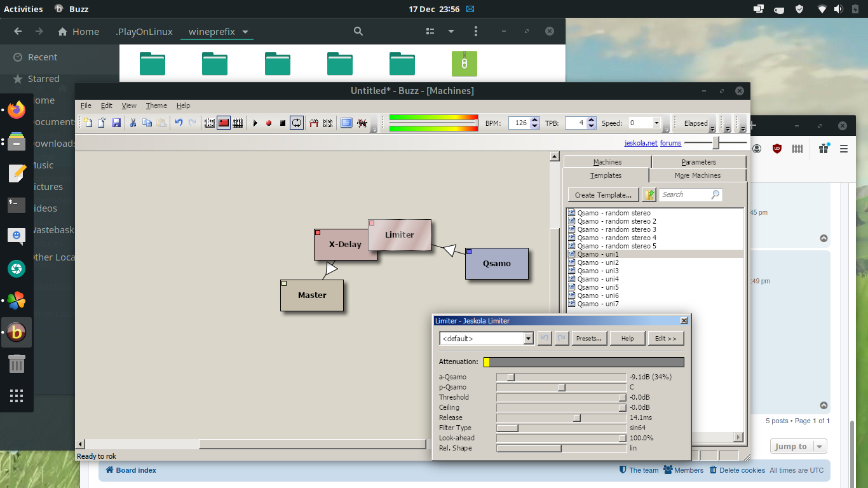The height and width of the screenshot is (488, 868).
Task: Click the Release slider in Limiter
Action: (561, 417)
